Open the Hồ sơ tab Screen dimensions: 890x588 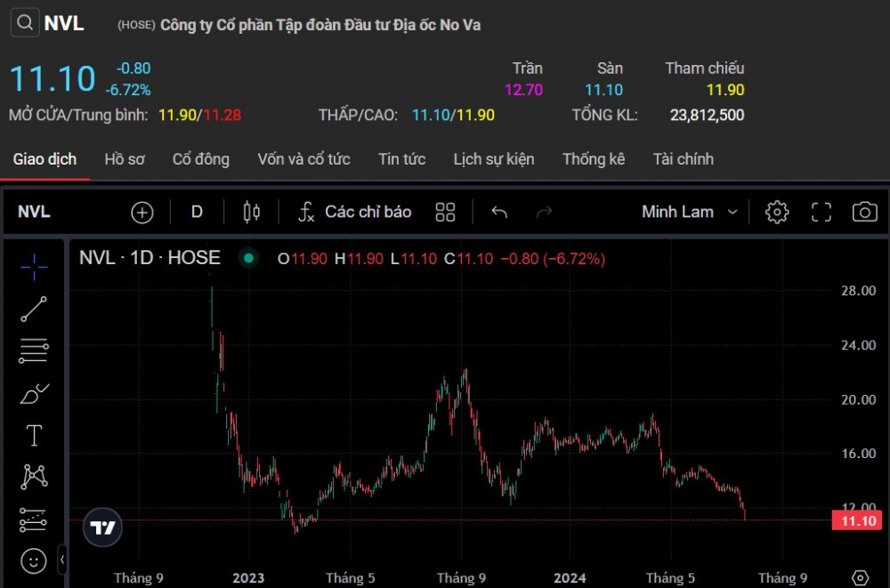[x=125, y=159]
